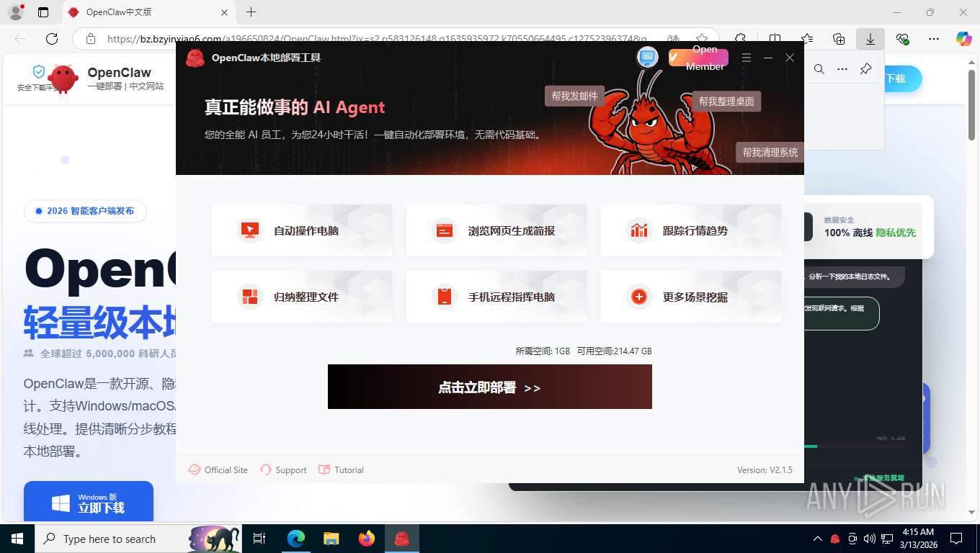Click the 帮我整理桌面 bubble
The width and height of the screenshot is (980, 553).
pyautogui.click(x=726, y=102)
